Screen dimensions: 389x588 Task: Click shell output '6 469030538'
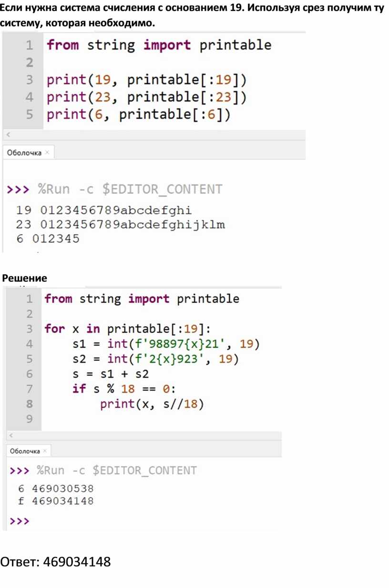pos(55,488)
